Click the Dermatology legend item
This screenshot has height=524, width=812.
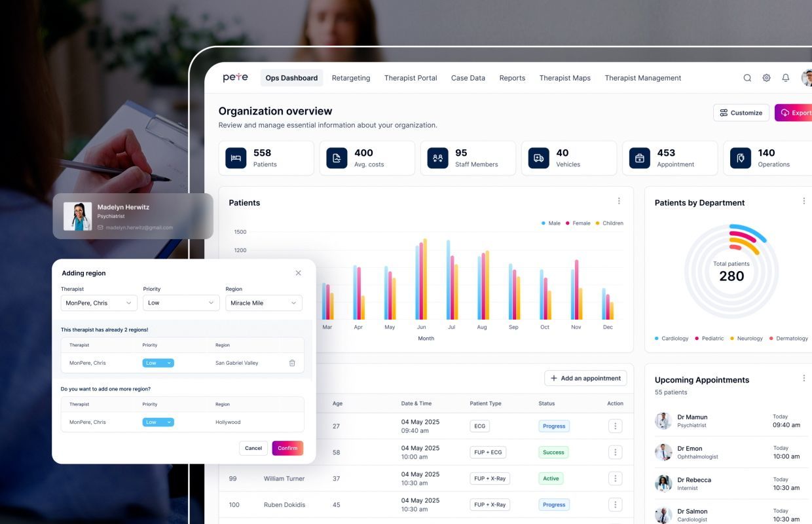click(x=788, y=339)
